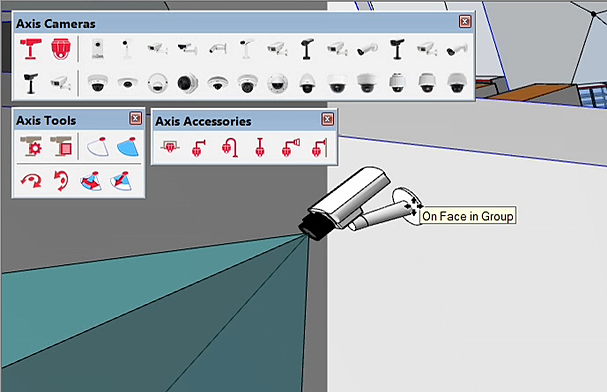
Task: Select the red dome camera icon
Action: 61,49
